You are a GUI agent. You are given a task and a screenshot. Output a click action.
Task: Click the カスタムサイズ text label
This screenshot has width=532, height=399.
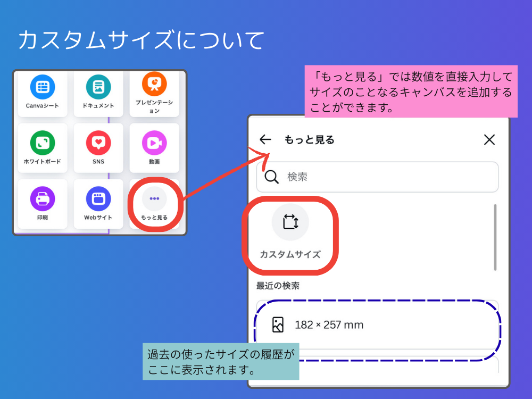pos(290,254)
